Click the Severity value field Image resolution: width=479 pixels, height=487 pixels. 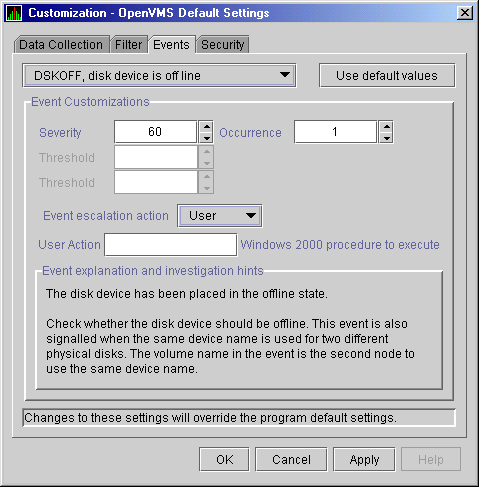pos(156,132)
